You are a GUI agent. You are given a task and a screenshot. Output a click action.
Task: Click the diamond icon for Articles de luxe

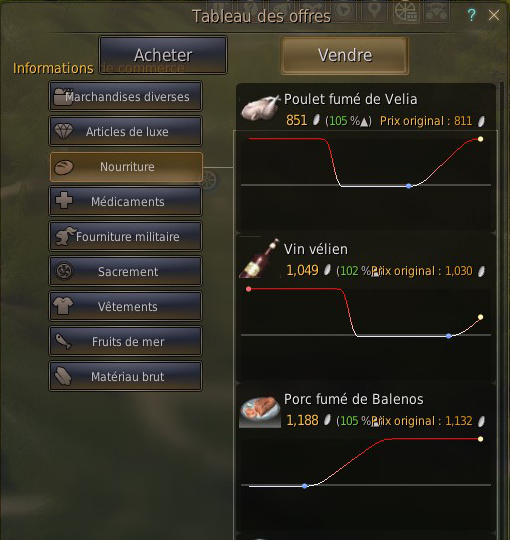tap(64, 132)
